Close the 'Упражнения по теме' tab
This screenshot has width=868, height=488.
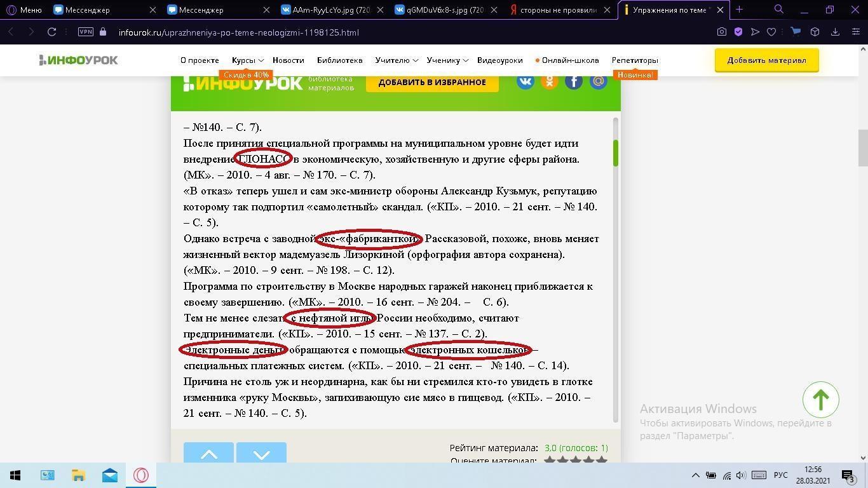click(x=720, y=10)
